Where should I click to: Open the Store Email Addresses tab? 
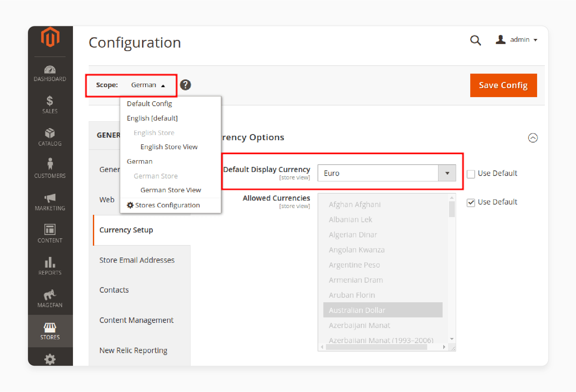tap(137, 260)
